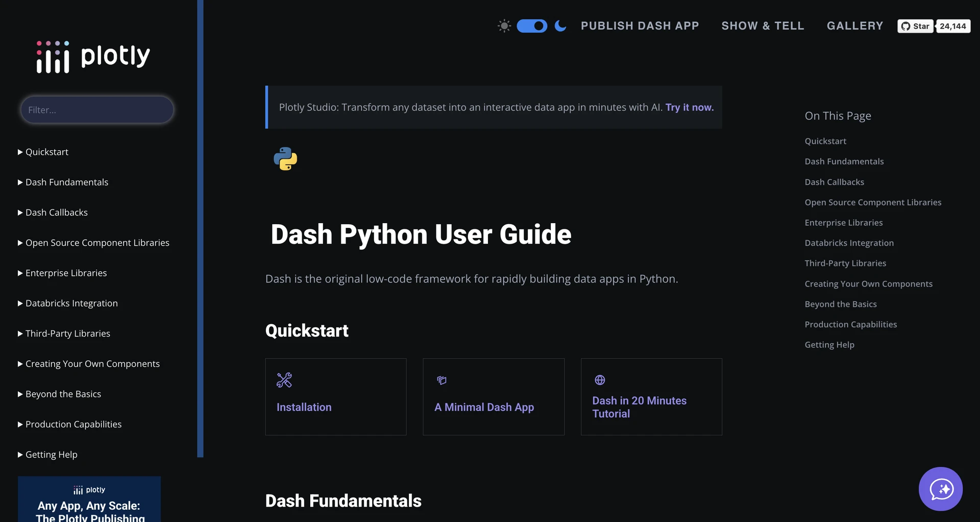Open the Gallery navigation item
The height and width of the screenshot is (522, 980).
coord(854,26)
